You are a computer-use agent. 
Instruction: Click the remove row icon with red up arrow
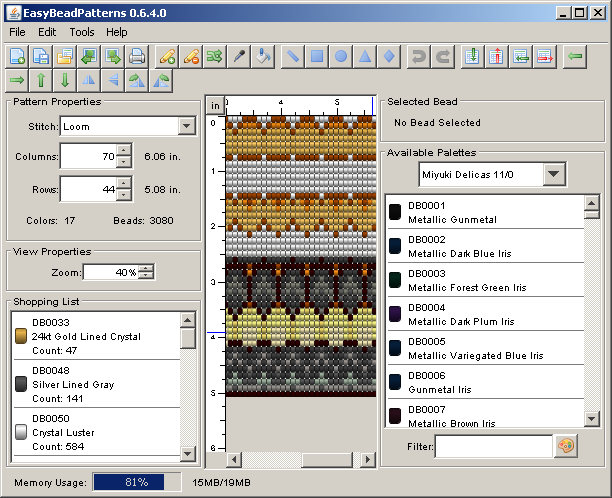coord(496,57)
